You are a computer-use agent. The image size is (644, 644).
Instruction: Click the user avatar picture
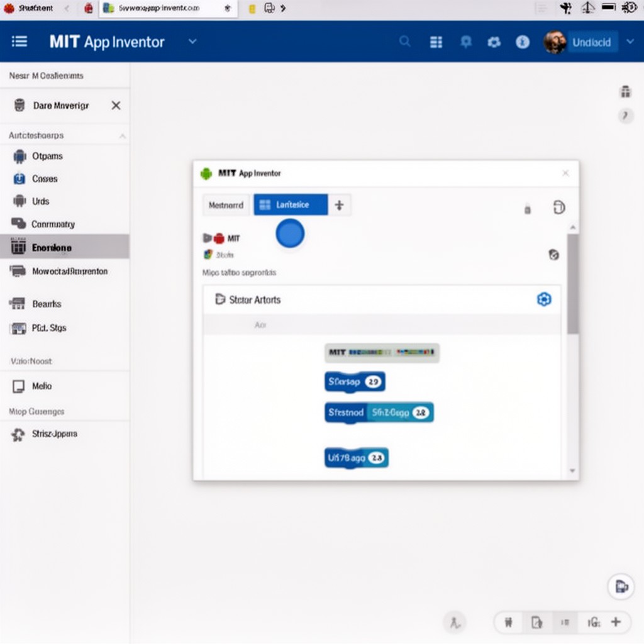pos(555,42)
